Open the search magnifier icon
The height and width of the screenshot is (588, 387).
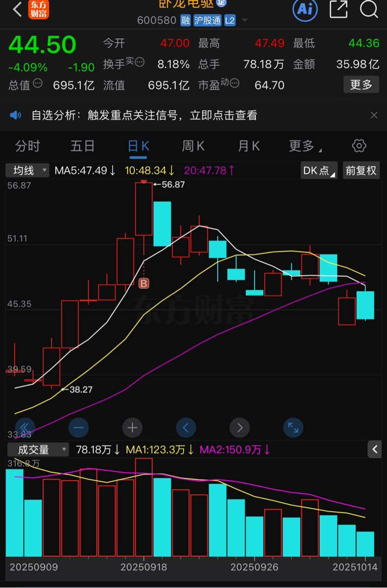click(x=368, y=9)
